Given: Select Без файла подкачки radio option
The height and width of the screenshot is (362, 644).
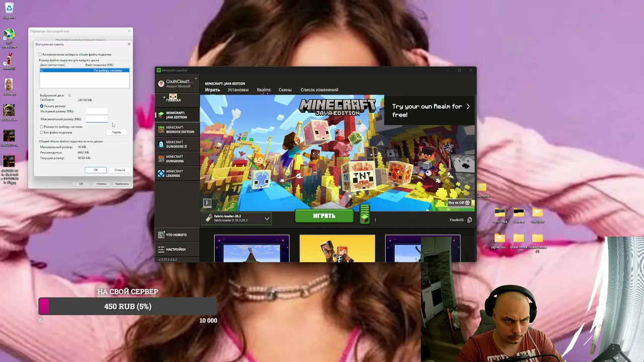Looking at the screenshot, I should click(x=42, y=132).
